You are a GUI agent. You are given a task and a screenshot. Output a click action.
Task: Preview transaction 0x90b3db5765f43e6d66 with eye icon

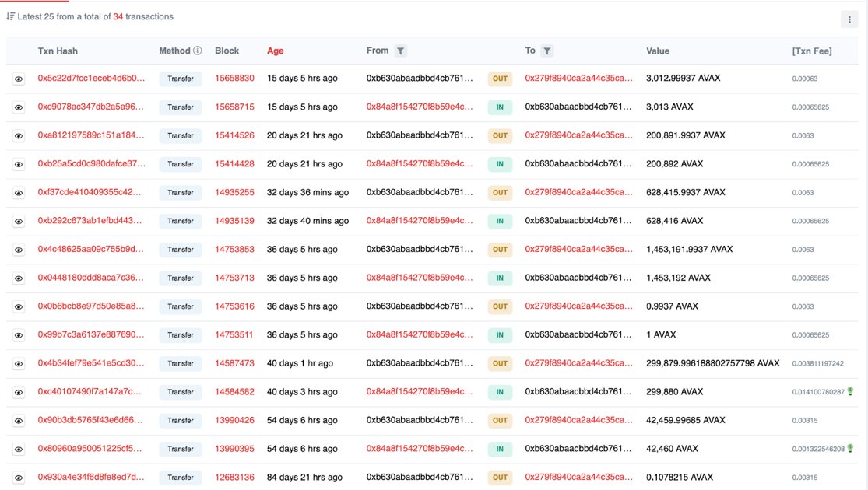(19, 421)
